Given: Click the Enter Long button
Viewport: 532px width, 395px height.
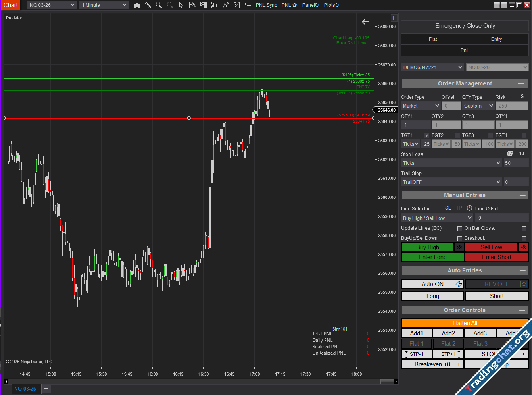Looking at the screenshot, I should (x=432, y=257).
